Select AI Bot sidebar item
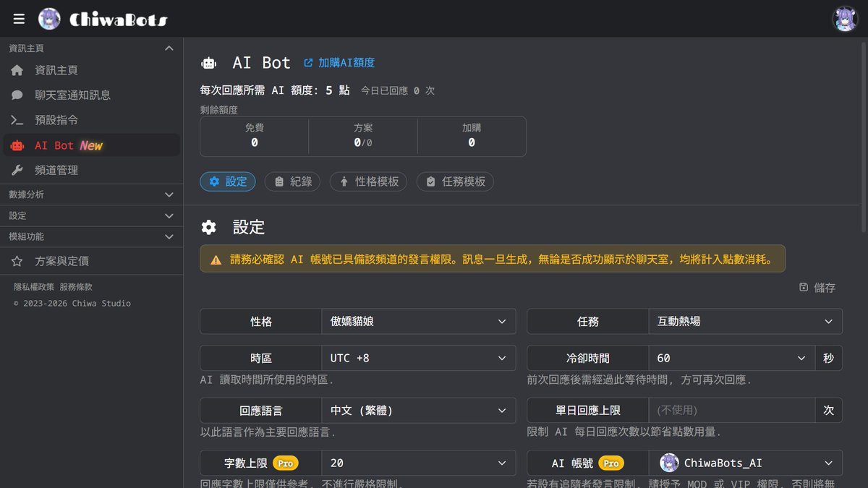The height and width of the screenshot is (488, 868). (91, 145)
